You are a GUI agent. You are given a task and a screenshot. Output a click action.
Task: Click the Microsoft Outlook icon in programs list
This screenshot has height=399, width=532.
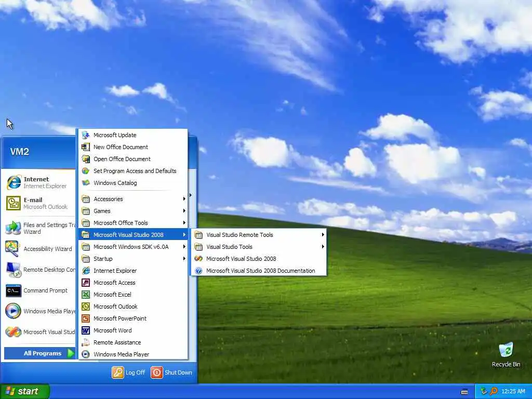pyautogui.click(x=86, y=307)
